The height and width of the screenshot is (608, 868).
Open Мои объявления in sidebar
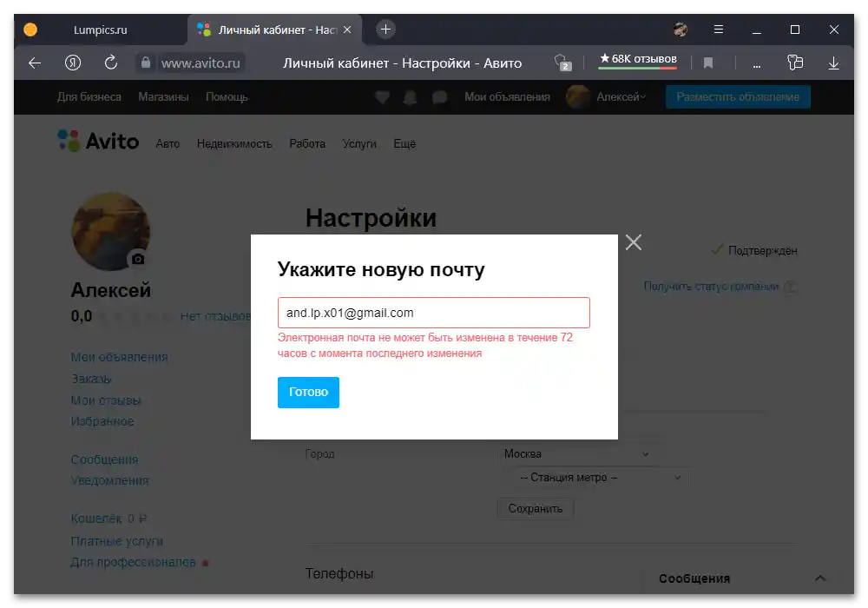(x=119, y=357)
